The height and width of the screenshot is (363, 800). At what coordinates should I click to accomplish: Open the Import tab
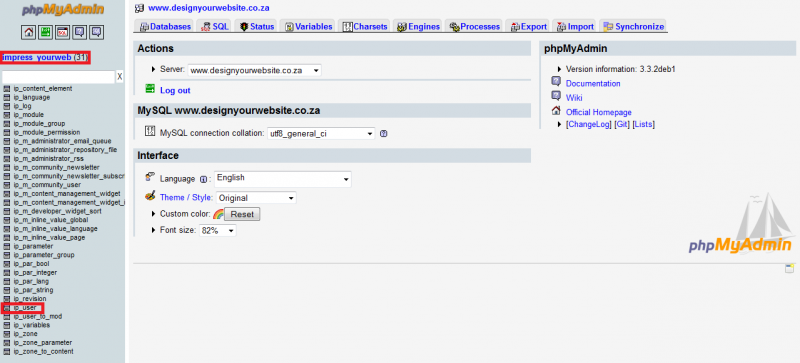click(575, 27)
